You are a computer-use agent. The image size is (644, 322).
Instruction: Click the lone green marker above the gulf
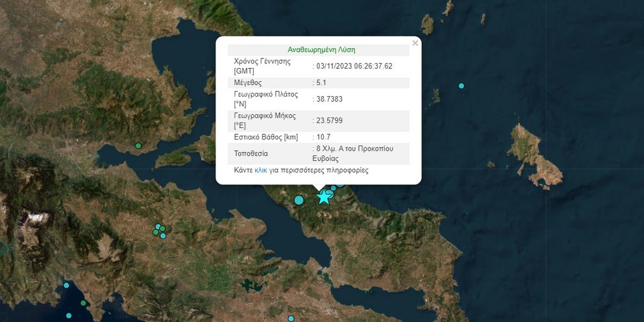(138, 145)
